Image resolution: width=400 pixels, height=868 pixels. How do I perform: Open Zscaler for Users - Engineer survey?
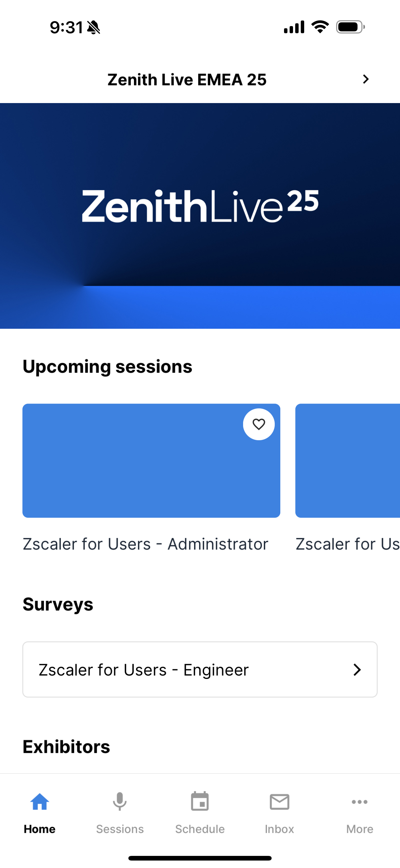[200, 670]
